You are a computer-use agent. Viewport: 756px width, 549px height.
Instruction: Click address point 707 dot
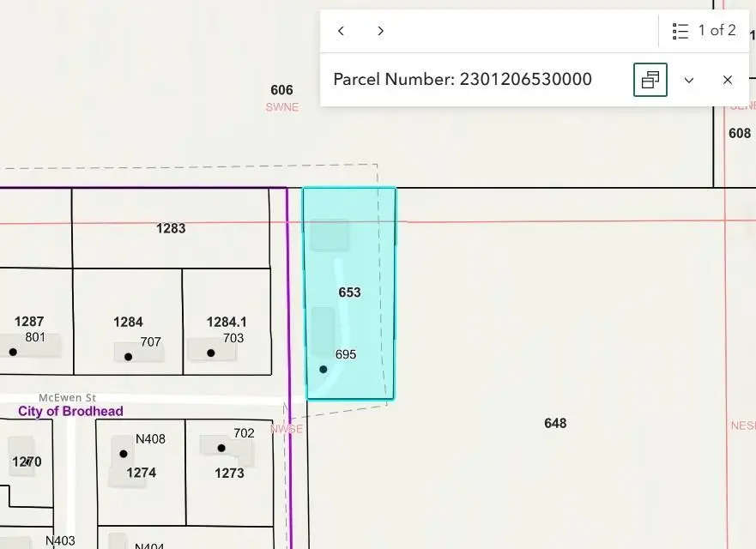pos(128,357)
